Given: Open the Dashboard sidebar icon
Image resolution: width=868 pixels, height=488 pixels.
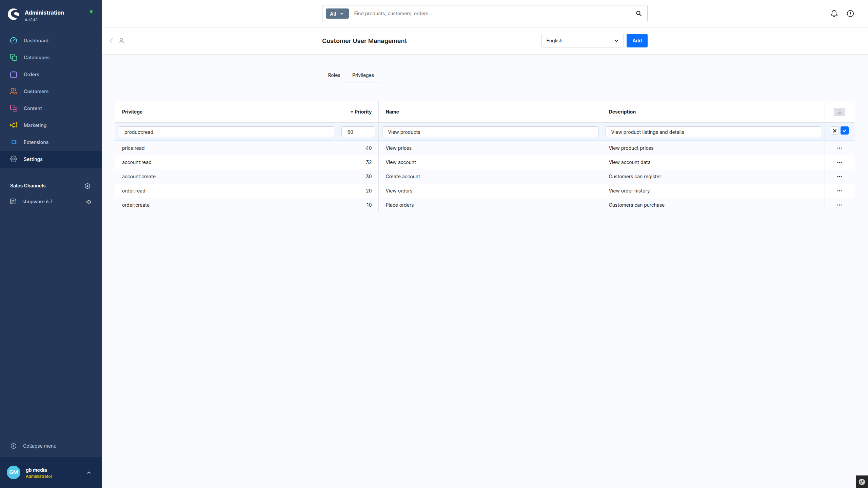Looking at the screenshot, I should [14, 41].
